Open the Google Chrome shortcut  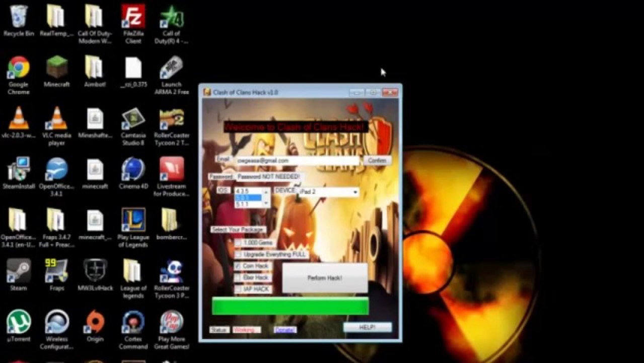click(19, 75)
